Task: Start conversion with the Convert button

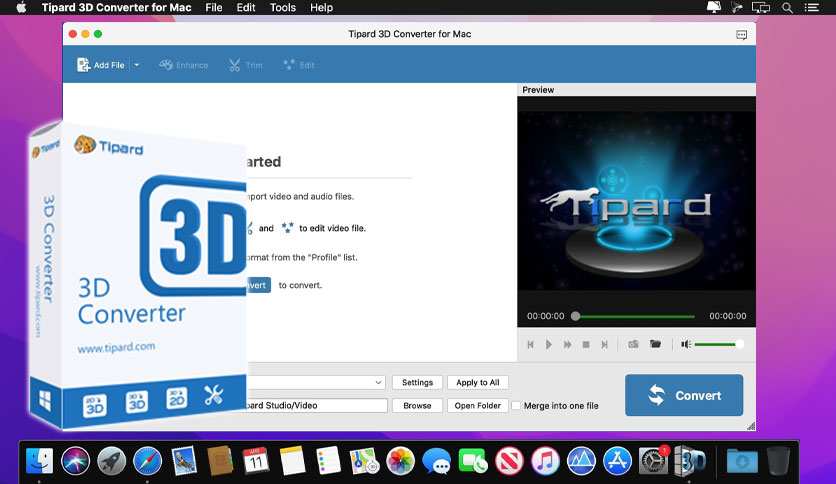Action: [x=684, y=395]
